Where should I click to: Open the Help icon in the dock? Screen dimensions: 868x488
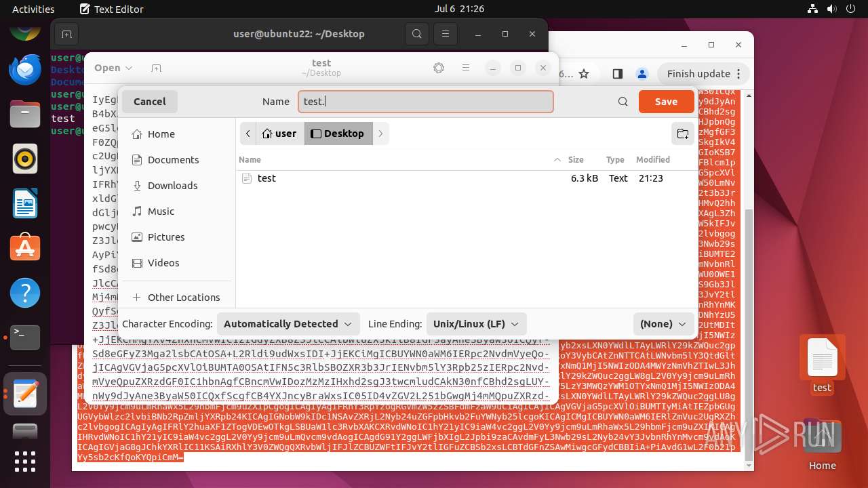coord(25,293)
